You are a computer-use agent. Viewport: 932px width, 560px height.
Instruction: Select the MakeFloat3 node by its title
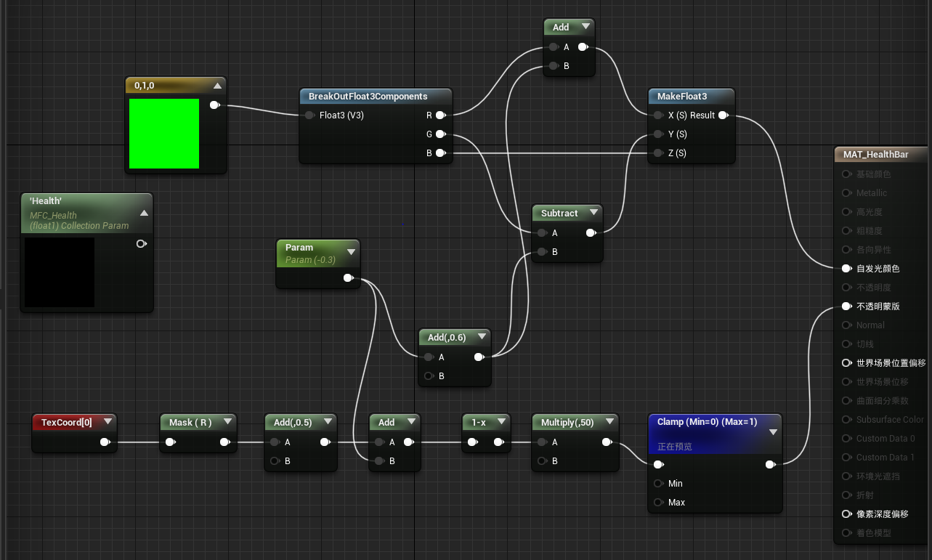[x=681, y=97]
